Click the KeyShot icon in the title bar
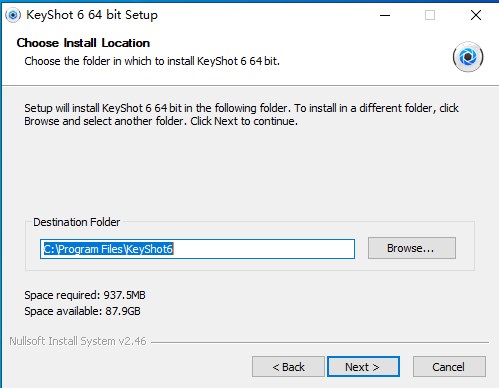The image size is (499, 388). pos(13,15)
